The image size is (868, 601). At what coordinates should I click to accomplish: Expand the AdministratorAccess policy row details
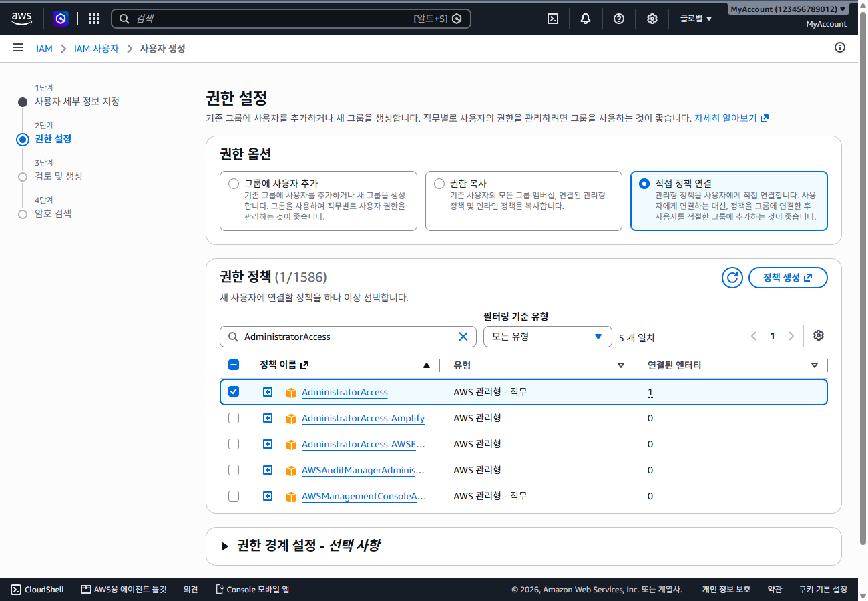coord(268,392)
